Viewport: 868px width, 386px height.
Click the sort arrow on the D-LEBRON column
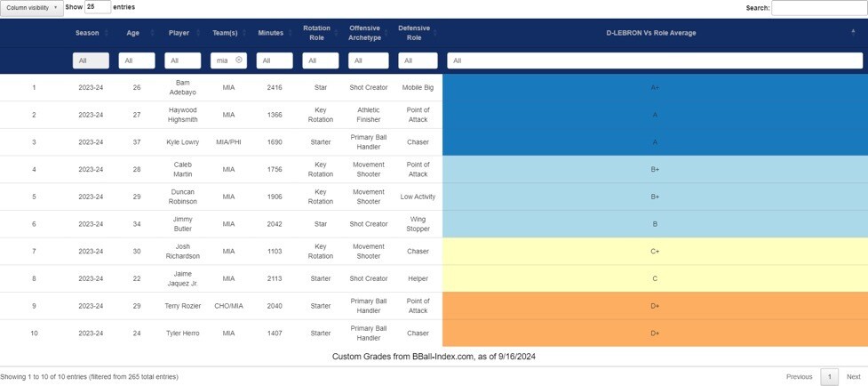[x=853, y=31]
